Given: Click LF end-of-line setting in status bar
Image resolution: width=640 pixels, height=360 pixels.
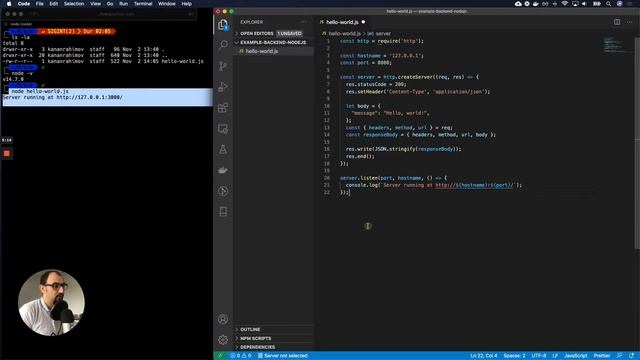Looking at the screenshot, I should point(555,356).
